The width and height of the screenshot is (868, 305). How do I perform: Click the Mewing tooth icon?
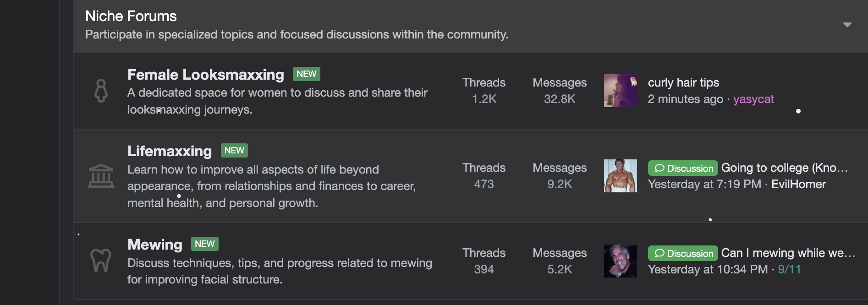(101, 261)
